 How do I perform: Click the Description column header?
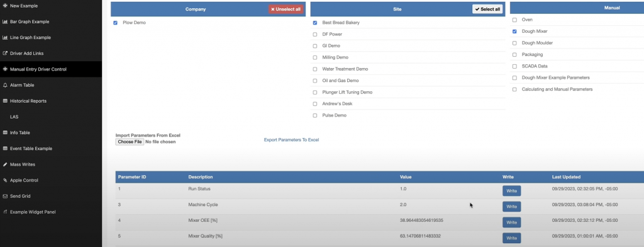[x=201, y=177]
